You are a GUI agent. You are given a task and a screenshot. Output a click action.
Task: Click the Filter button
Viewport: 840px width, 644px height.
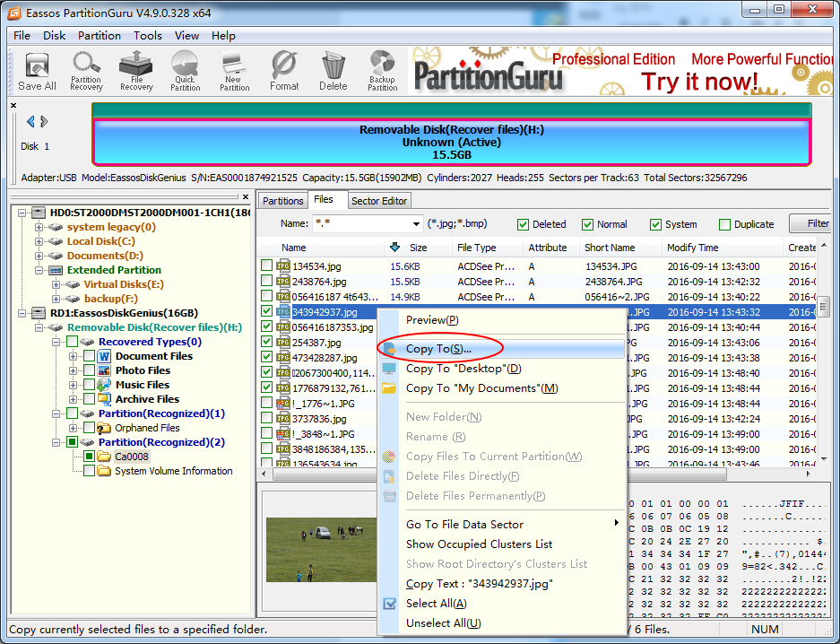coord(811,223)
